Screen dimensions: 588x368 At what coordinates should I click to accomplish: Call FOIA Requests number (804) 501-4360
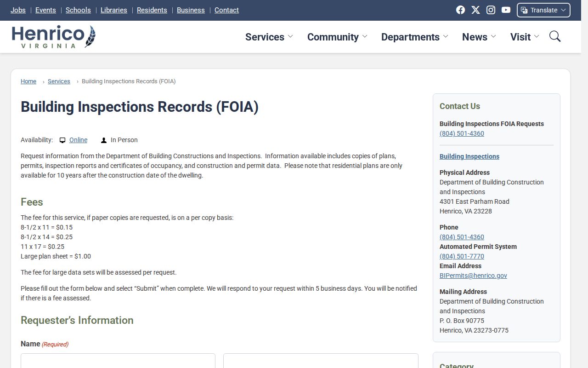pos(462,133)
